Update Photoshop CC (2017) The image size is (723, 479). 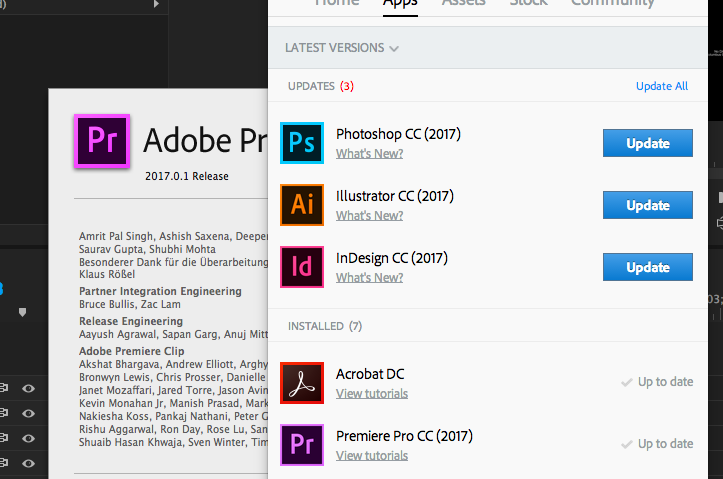(x=648, y=143)
